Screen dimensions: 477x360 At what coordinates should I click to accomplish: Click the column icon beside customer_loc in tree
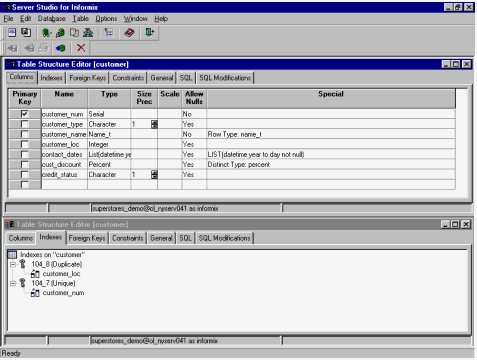tap(35, 274)
